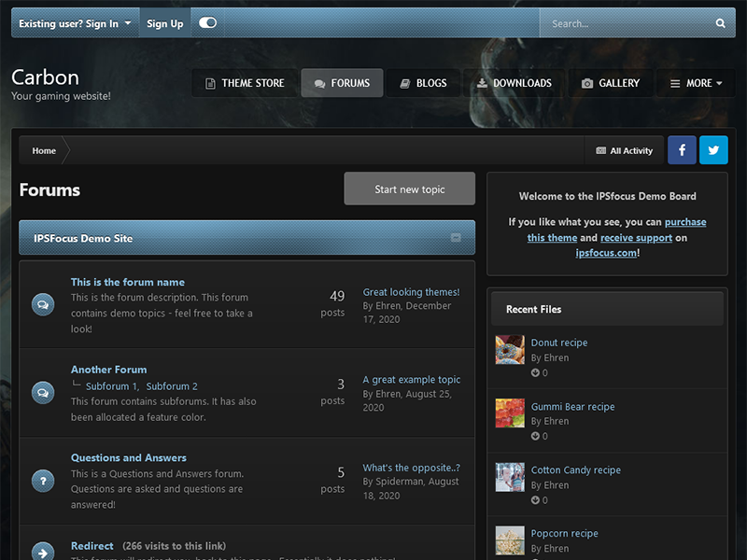Open the Existing user Sign In dropdown

(x=75, y=23)
